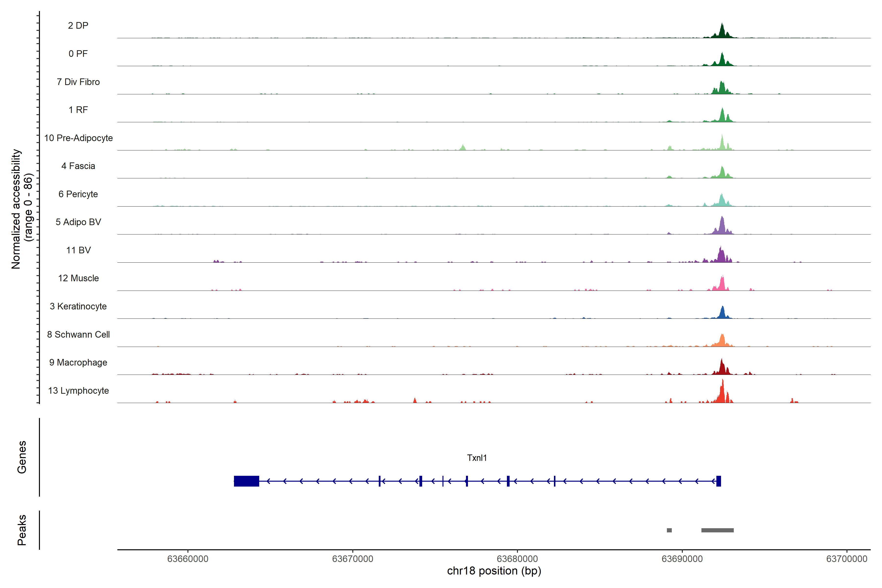Click the "13 Lymphocyte" track label

[78, 390]
